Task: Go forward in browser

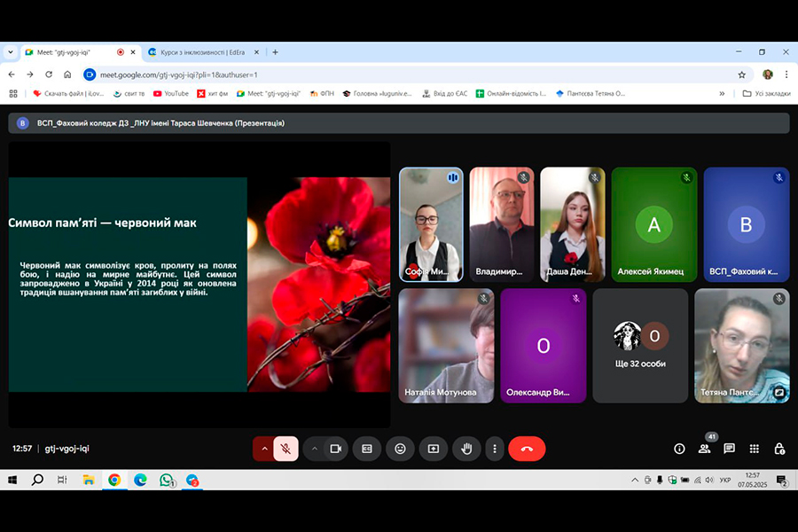Action: 30,74
